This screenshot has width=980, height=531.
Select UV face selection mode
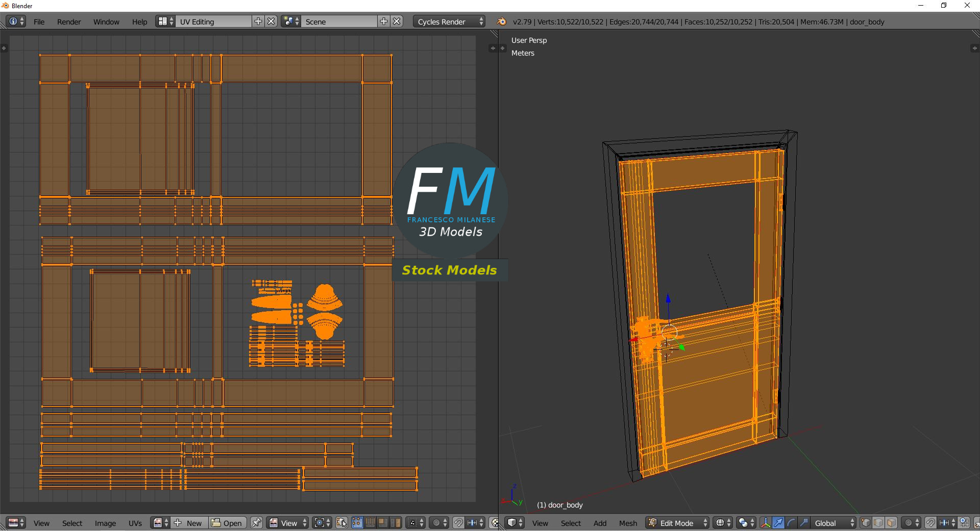click(x=383, y=523)
